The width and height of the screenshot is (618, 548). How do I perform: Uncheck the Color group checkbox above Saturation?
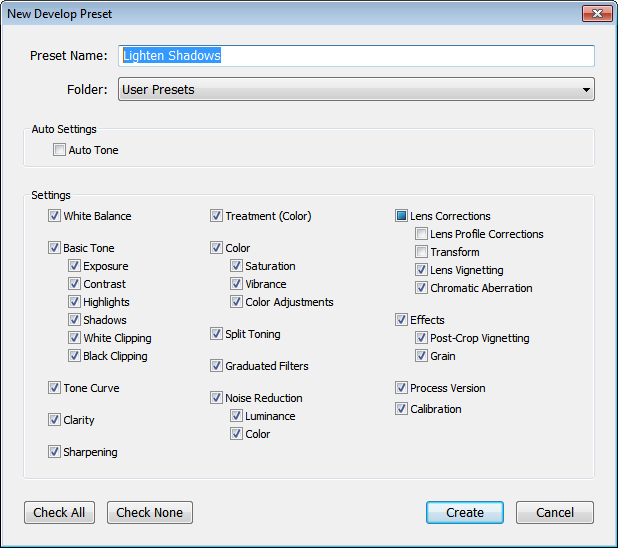click(216, 248)
